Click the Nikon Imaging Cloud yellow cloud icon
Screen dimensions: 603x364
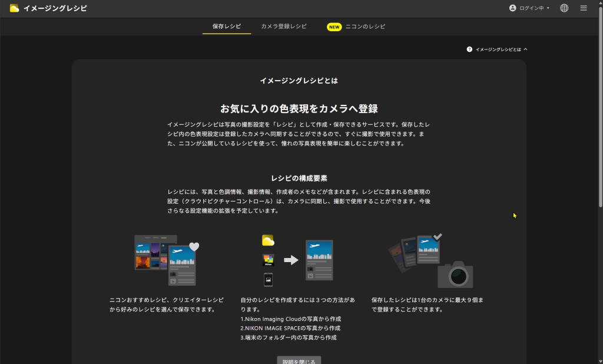268,240
